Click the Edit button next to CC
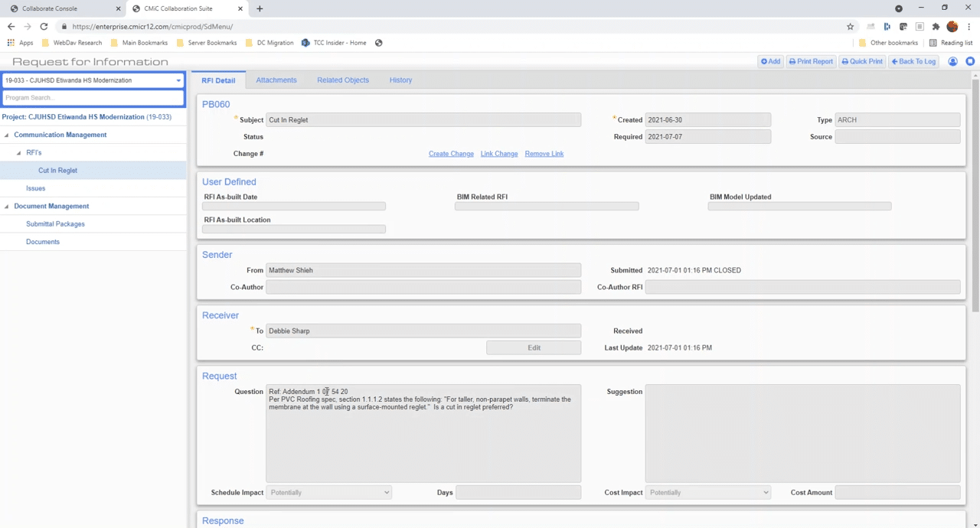This screenshot has height=528, width=980. coord(534,347)
